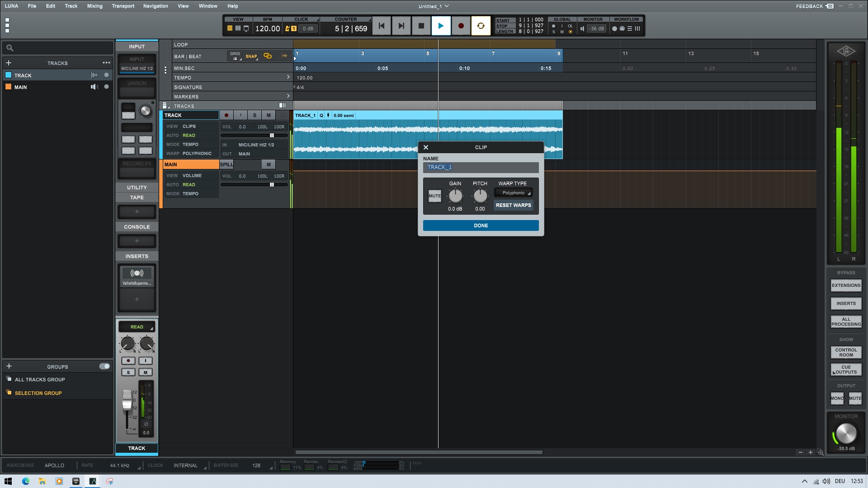Click the Record button in the transport bar
868x488 pixels.
click(461, 26)
